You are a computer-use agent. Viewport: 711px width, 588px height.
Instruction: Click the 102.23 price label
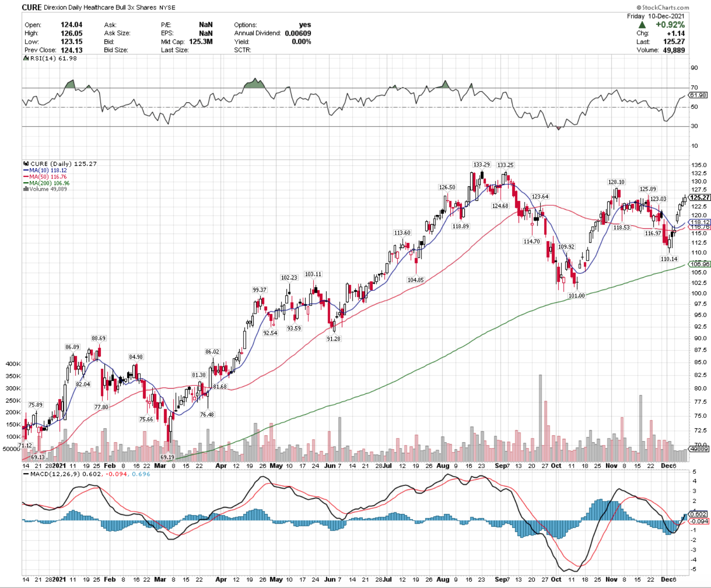click(x=289, y=278)
